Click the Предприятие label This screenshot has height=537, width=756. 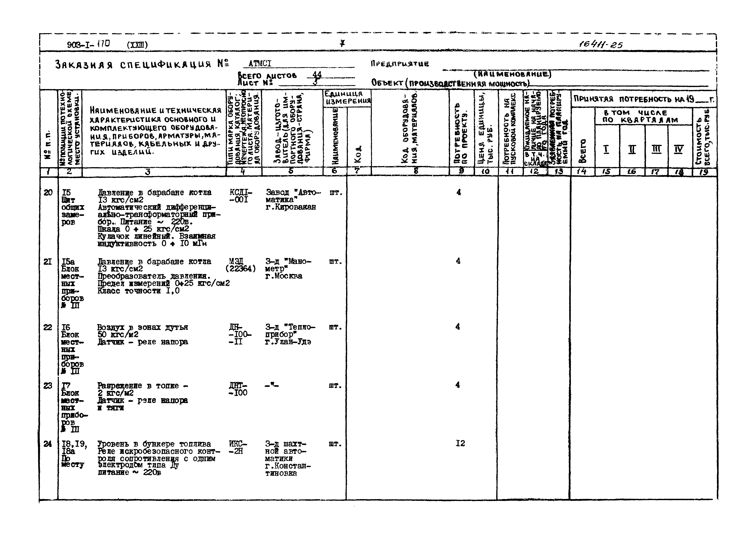click(x=399, y=63)
